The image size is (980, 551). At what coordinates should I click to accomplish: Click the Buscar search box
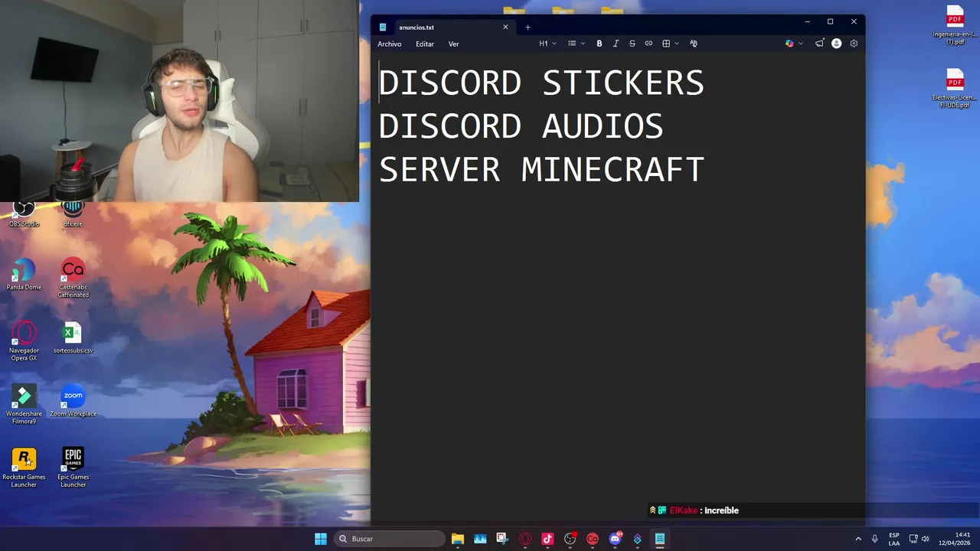point(390,539)
